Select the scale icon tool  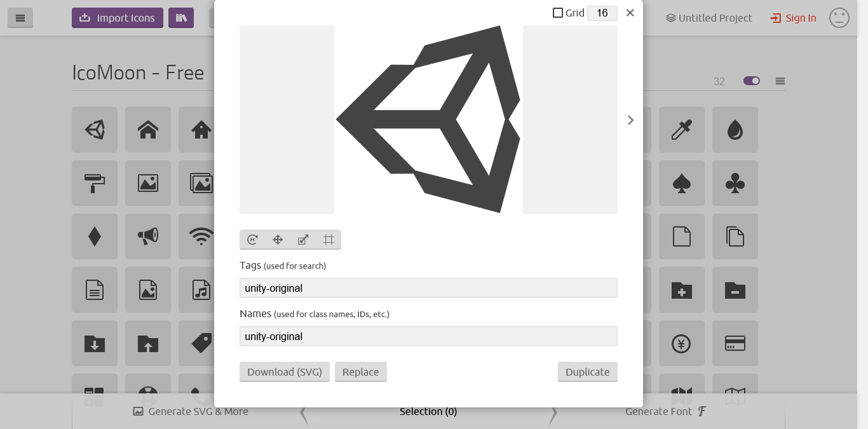pos(303,240)
